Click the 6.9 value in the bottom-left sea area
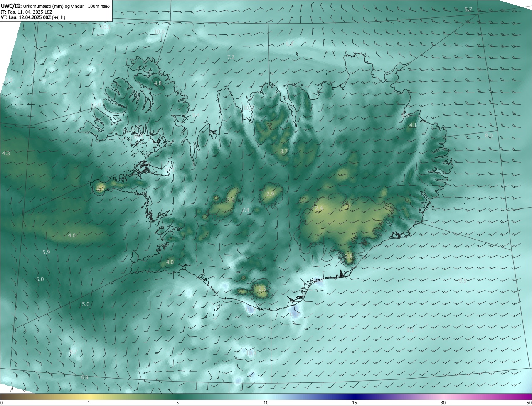 click(84, 377)
